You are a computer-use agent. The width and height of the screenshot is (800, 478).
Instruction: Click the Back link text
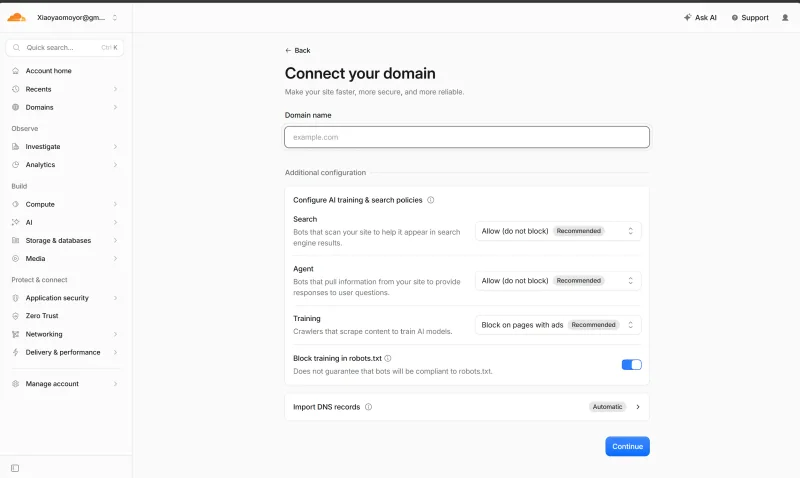302,51
